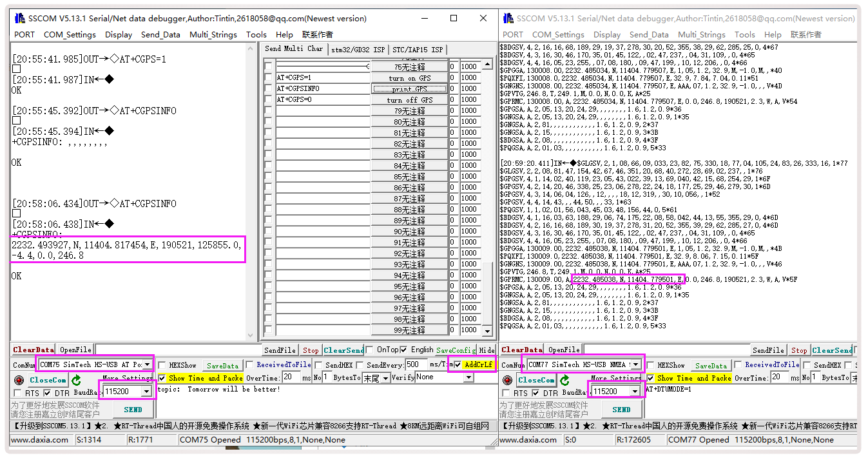
Task: Click OpenFile in COM75 window
Action: 75,350
